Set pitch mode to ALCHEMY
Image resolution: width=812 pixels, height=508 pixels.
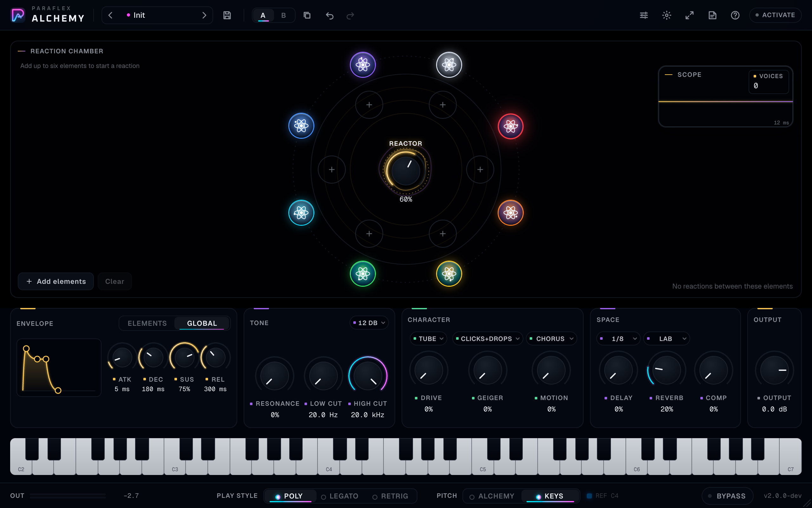point(492,496)
